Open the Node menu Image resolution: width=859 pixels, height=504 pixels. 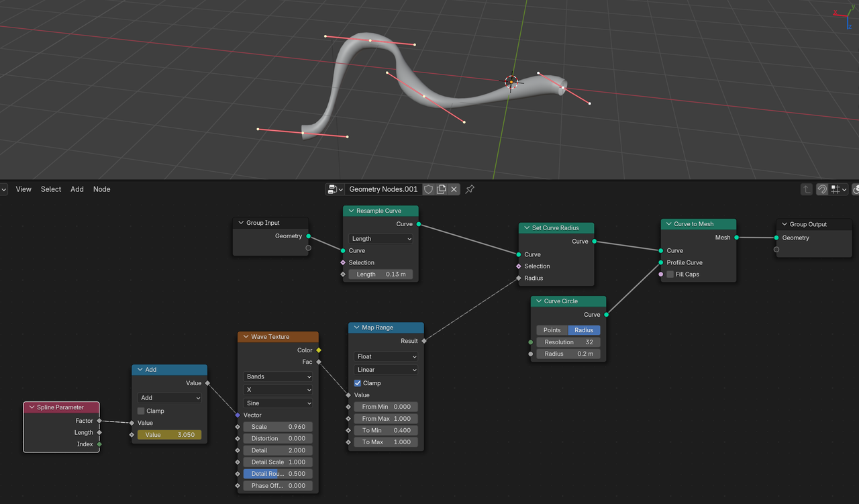pos(102,189)
